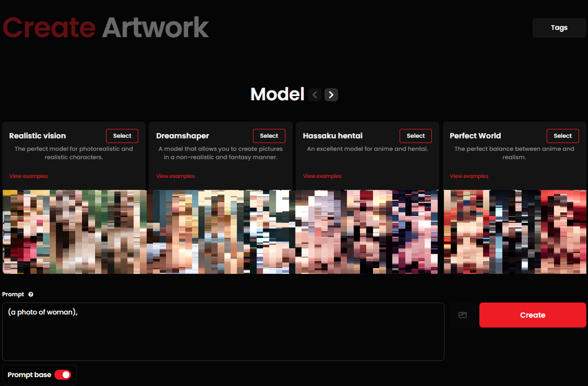Click the red Create button
The image size is (588, 386).
(x=532, y=315)
